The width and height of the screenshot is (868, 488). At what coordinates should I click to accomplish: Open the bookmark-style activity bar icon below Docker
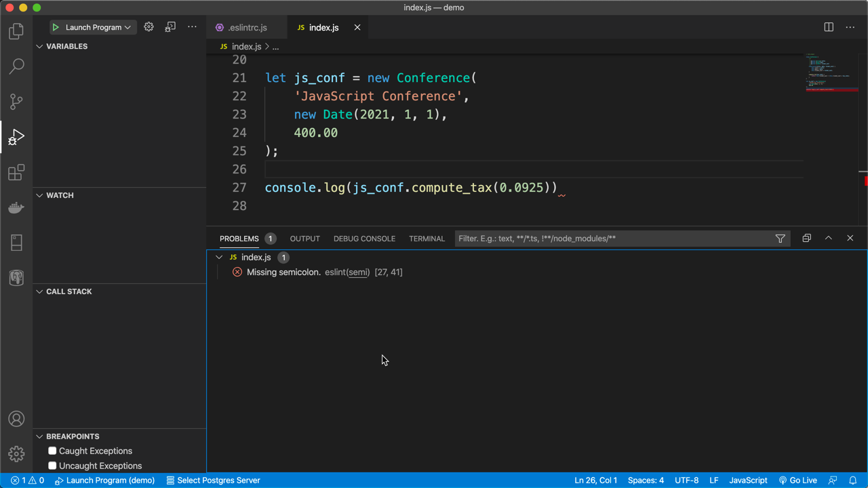coord(16,243)
